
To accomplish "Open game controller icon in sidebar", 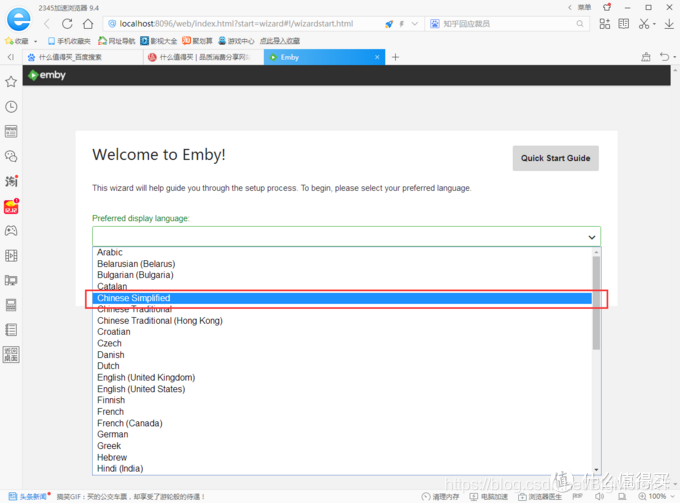I will pyautogui.click(x=11, y=231).
